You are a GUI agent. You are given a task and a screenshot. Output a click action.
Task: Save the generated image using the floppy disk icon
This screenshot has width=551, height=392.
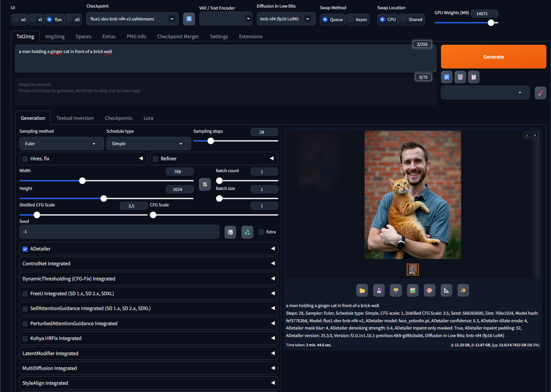click(x=379, y=290)
